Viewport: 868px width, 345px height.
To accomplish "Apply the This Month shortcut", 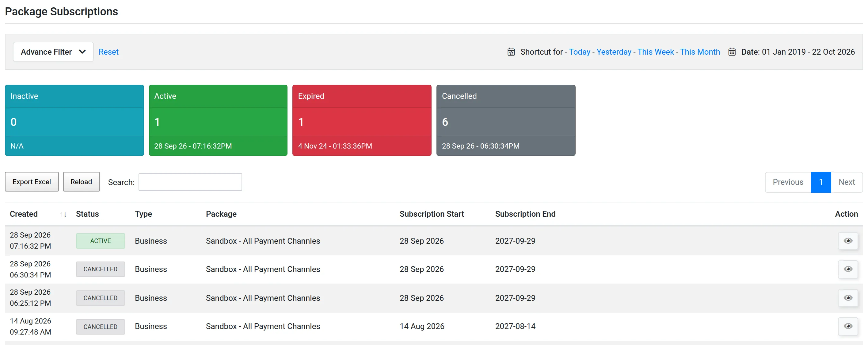I will [x=700, y=52].
